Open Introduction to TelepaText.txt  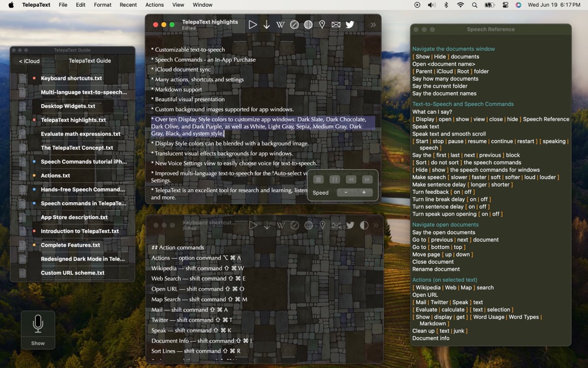[80, 231]
